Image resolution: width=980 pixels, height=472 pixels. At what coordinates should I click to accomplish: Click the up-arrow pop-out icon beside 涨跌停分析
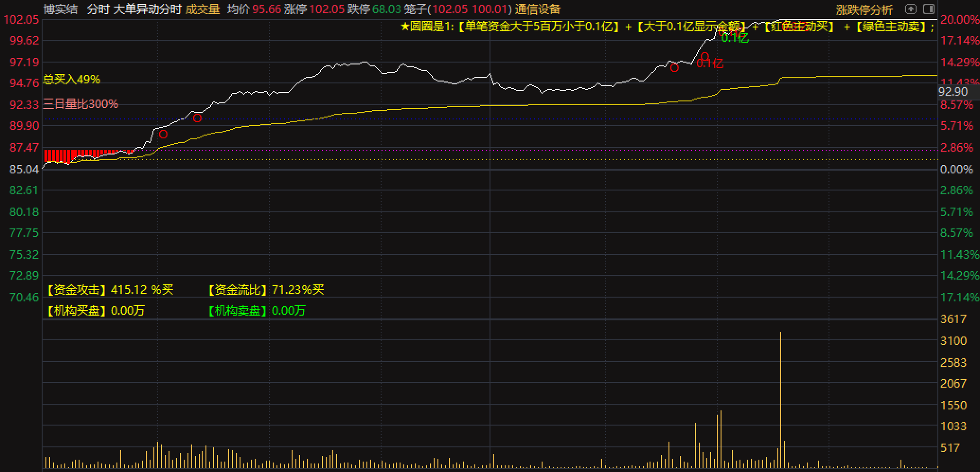click(x=910, y=9)
